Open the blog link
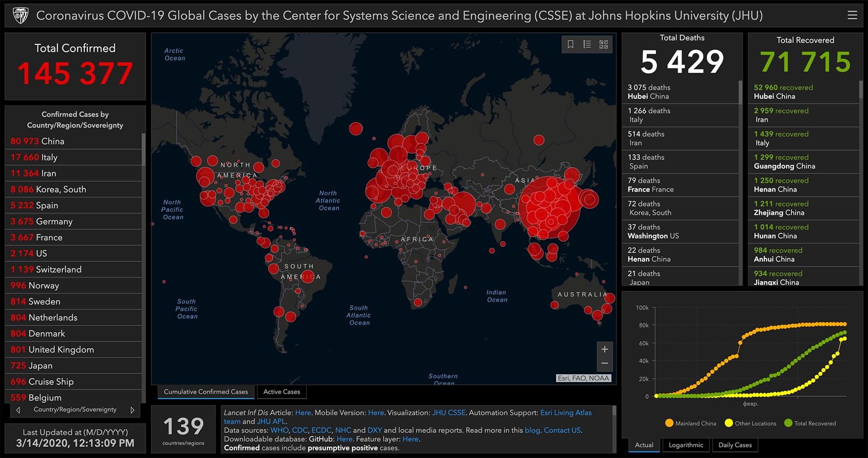 click(532, 431)
